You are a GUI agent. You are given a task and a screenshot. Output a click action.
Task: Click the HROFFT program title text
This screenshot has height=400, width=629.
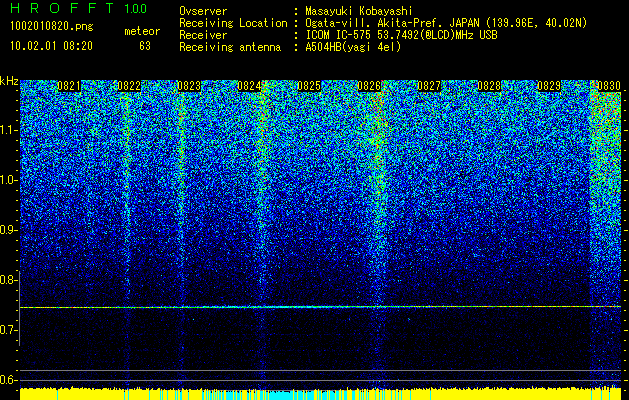(62, 8)
